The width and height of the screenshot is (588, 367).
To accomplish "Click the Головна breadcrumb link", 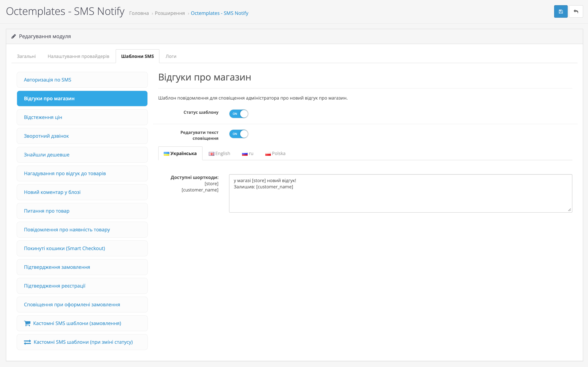I will (x=139, y=13).
